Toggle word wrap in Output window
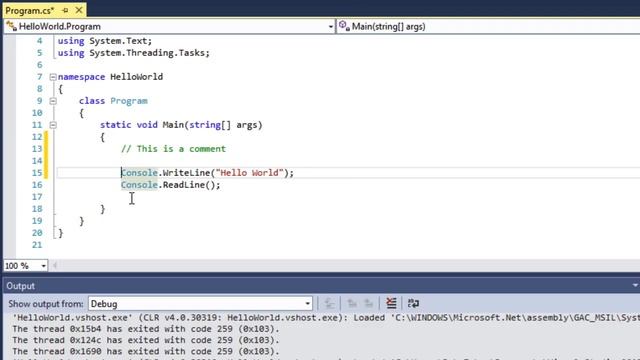The width and height of the screenshot is (640, 360). pyautogui.click(x=413, y=303)
